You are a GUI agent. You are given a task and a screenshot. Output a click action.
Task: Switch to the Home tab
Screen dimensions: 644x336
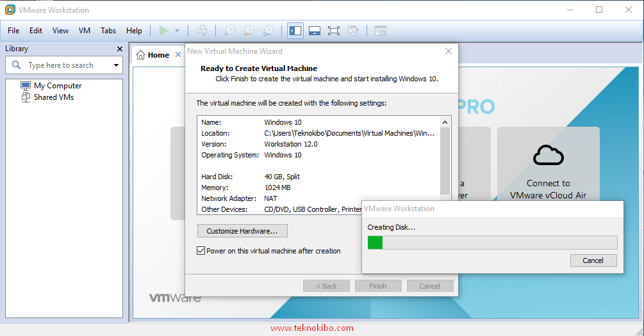tap(158, 55)
